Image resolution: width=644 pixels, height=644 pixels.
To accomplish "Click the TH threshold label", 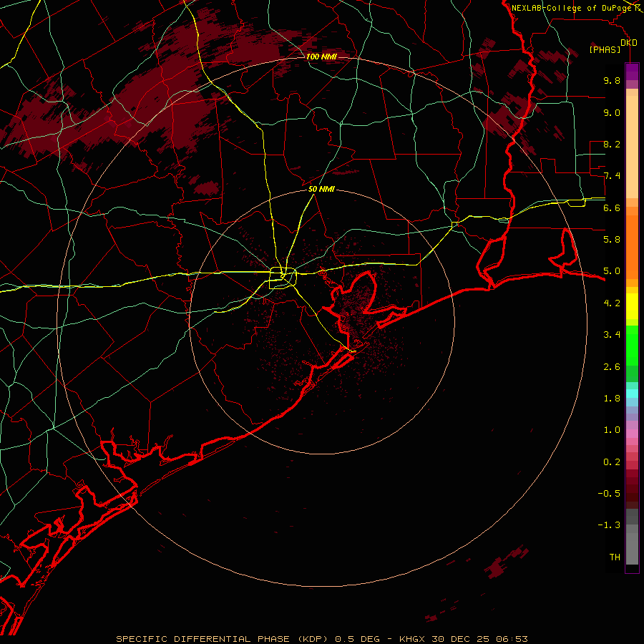I will coord(615,557).
